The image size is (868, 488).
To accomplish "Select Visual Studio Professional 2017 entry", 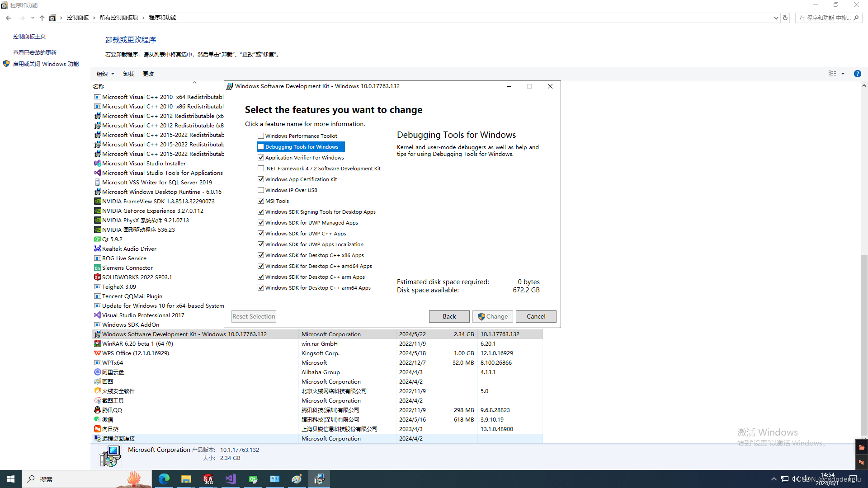I will point(143,315).
